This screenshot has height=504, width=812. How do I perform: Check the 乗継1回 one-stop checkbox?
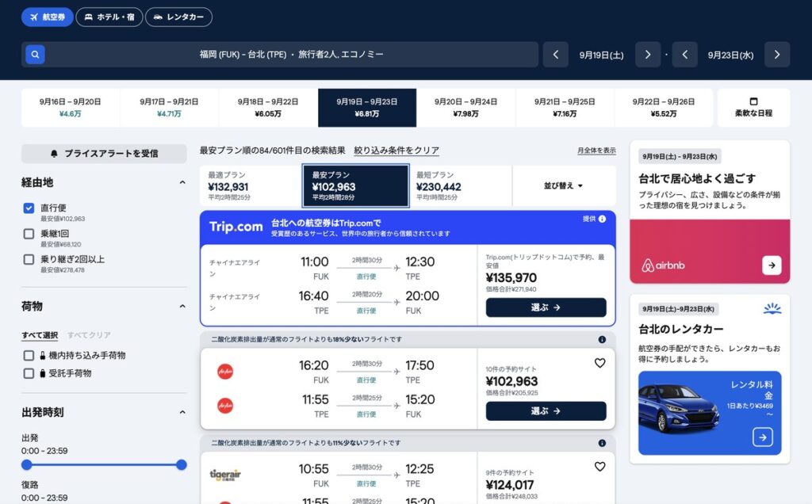29,234
